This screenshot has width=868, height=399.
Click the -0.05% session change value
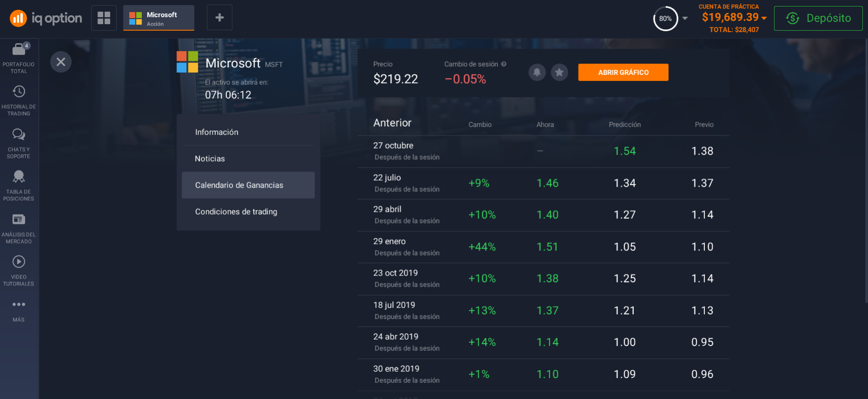pos(465,79)
